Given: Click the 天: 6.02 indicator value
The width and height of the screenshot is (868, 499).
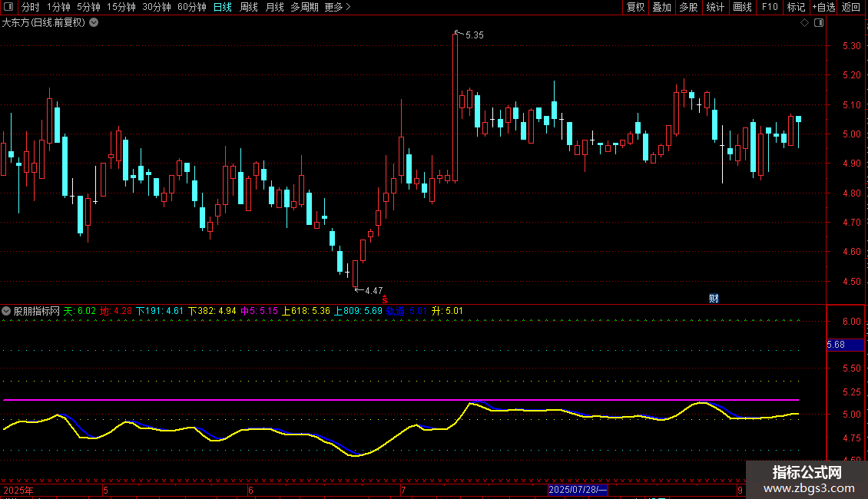Looking at the screenshot, I should pos(80,311).
